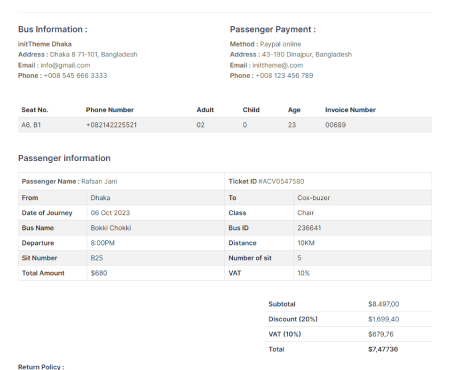Select passenger phone +008 123 456 789

tap(284, 75)
